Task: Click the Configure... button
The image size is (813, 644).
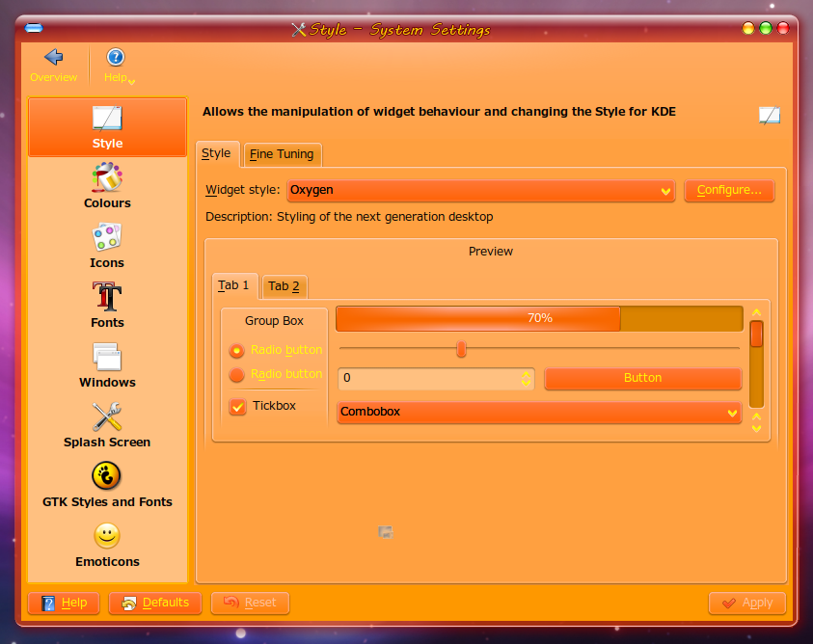Action: 729,190
